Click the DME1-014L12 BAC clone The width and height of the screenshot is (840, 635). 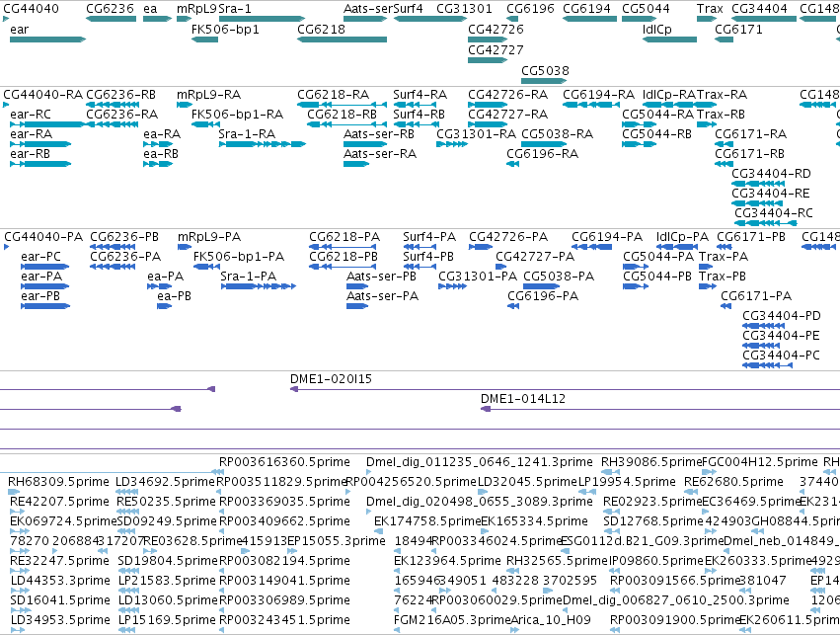pos(660,409)
